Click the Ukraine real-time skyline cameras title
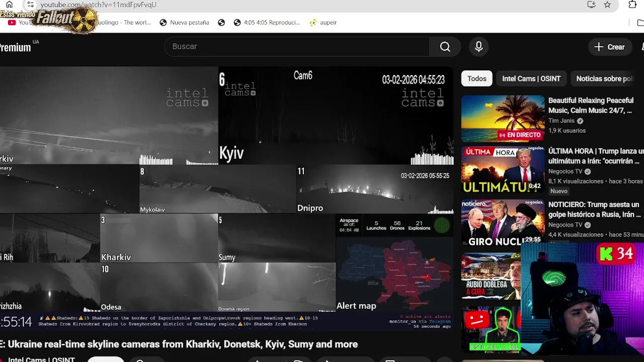 (179, 344)
